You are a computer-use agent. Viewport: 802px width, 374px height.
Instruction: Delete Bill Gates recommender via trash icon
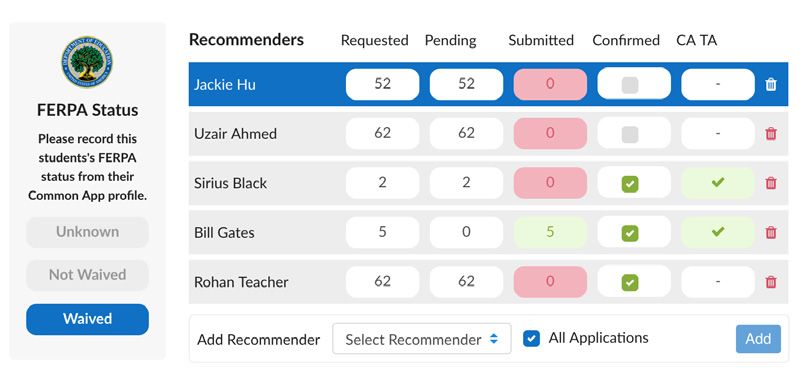(771, 233)
